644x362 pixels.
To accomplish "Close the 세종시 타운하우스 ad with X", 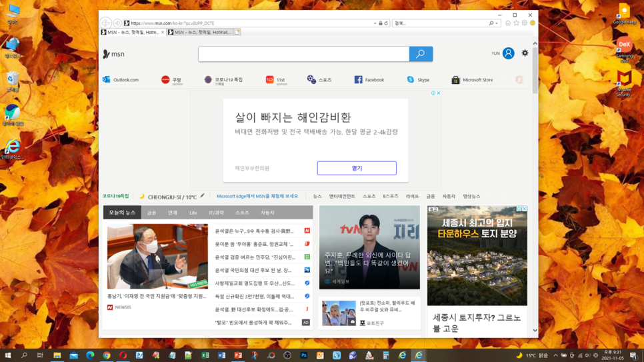I will click(524, 209).
